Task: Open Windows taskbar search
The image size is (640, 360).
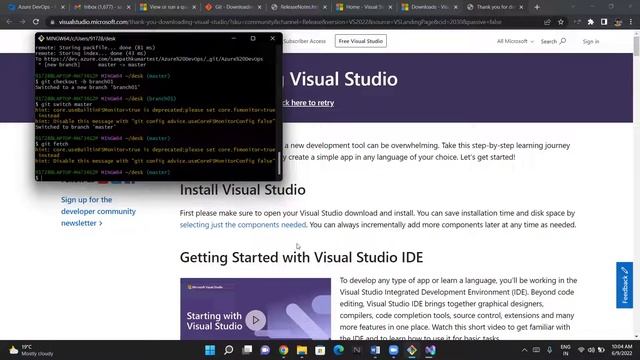Action: (x=229, y=350)
